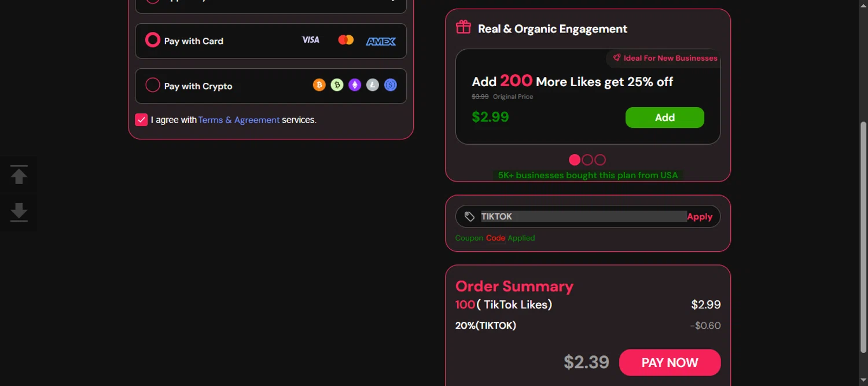Screen dimensions: 868x386
Task: Open the Terms & Agreement link
Action: 239,120
